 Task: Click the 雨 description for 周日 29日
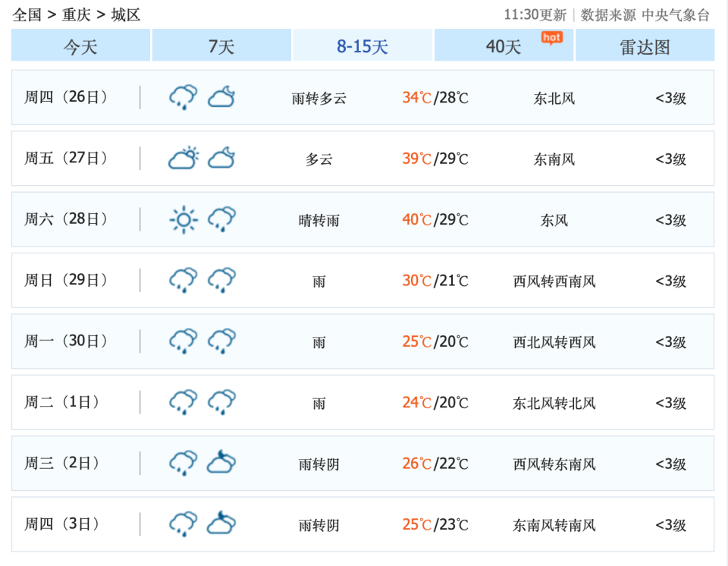click(319, 281)
